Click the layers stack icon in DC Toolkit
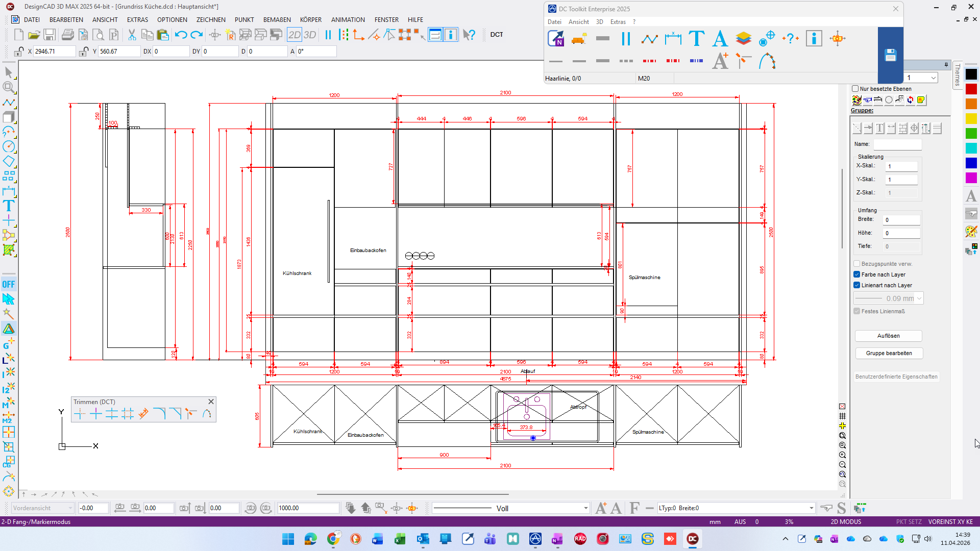Screen dimensions: 980x551 pyautogui.click(x=744, y=38)
